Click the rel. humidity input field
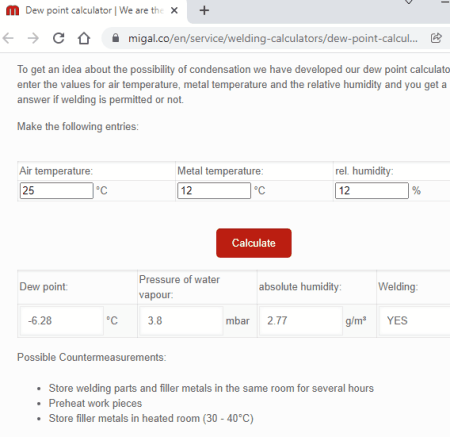The image size is (450, 437). [372, 190]
